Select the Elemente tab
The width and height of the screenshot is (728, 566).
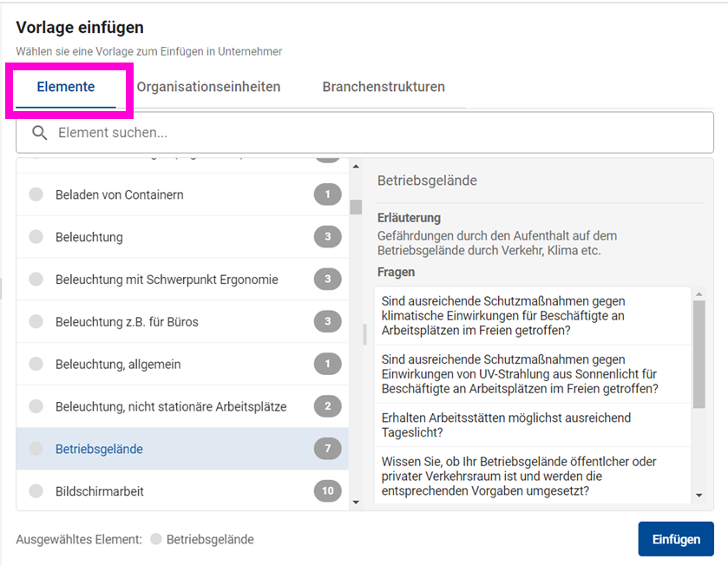(x=66, y=87)
